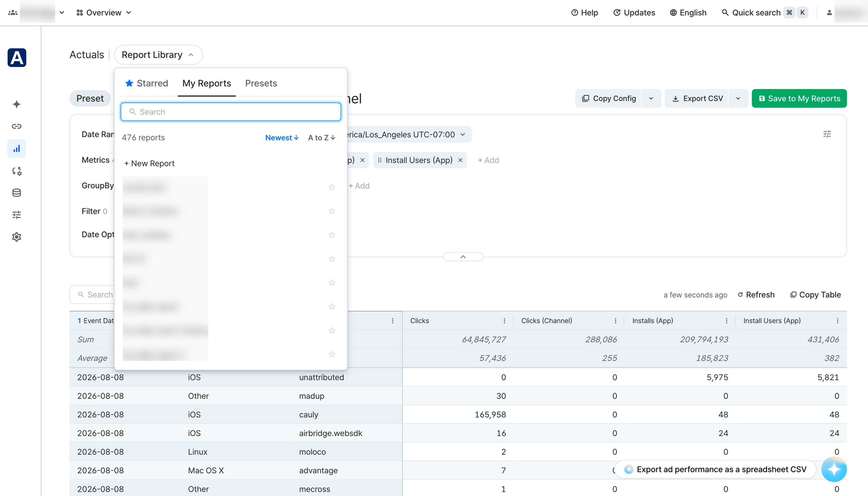Open Clicks column options menu
Image resolution: width=868 pixels, height=496 pixels.
tap(504, 321)
